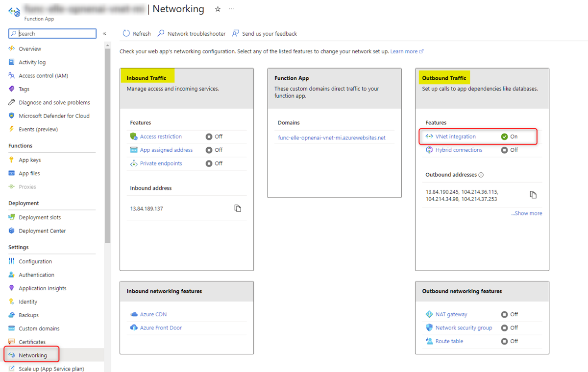
Task: Click the Network security group Off status
Action: pyautogui.click(x=510, y=328)
